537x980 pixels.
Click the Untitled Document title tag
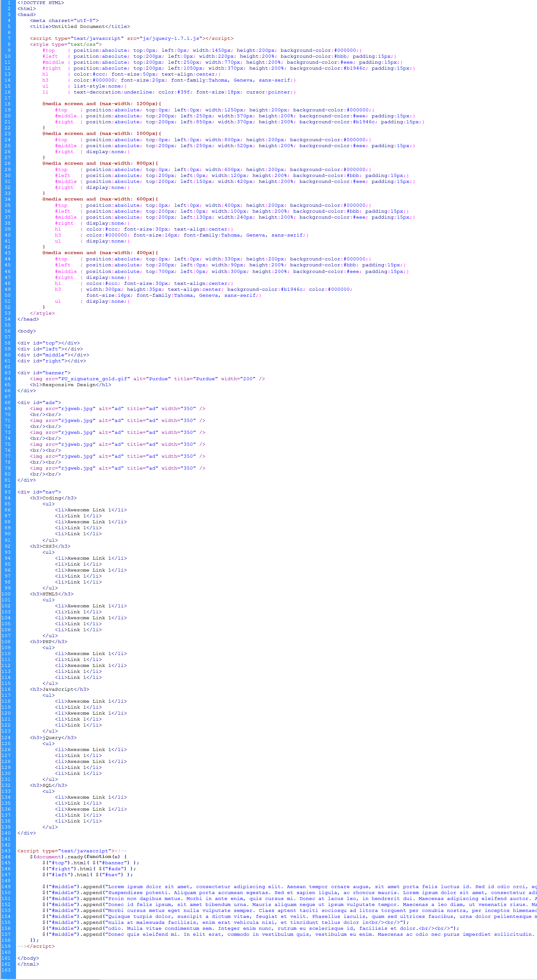(x=80, y=27)
